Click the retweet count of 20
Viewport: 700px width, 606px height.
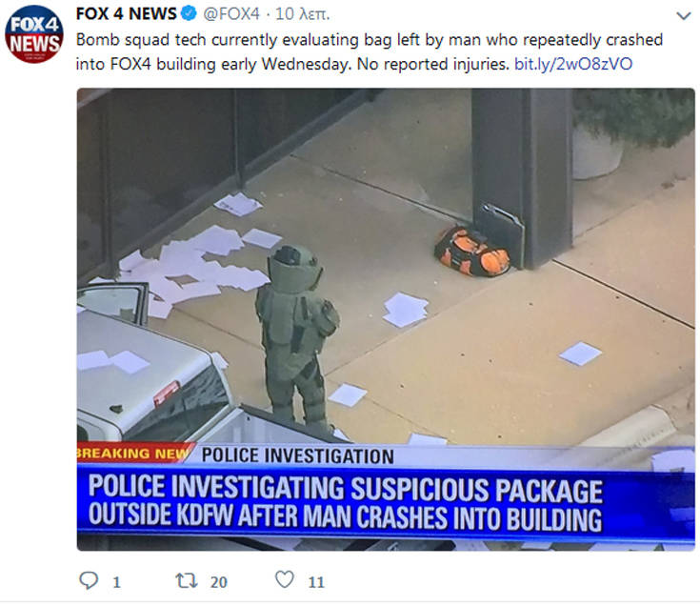click(219, 582)
